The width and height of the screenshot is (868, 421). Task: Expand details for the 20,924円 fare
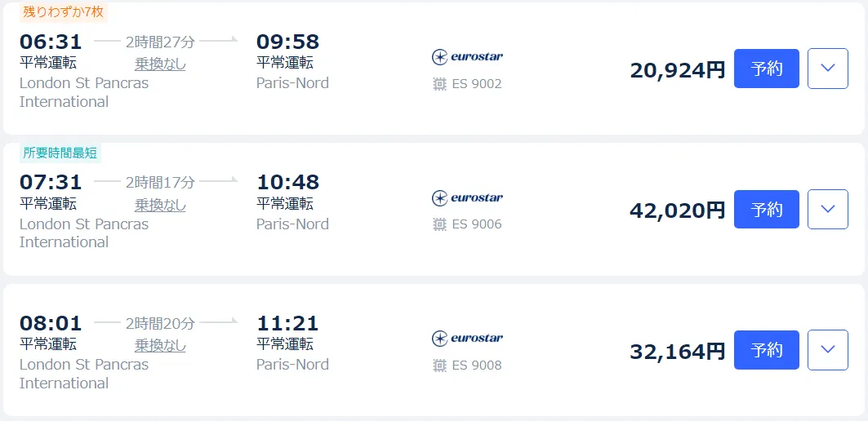point(828,69)
